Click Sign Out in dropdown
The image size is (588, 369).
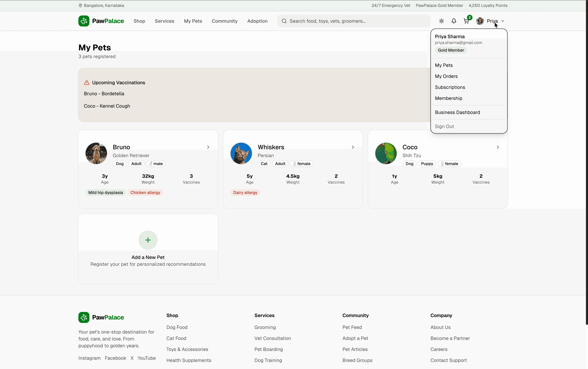(x=444, y=126)
